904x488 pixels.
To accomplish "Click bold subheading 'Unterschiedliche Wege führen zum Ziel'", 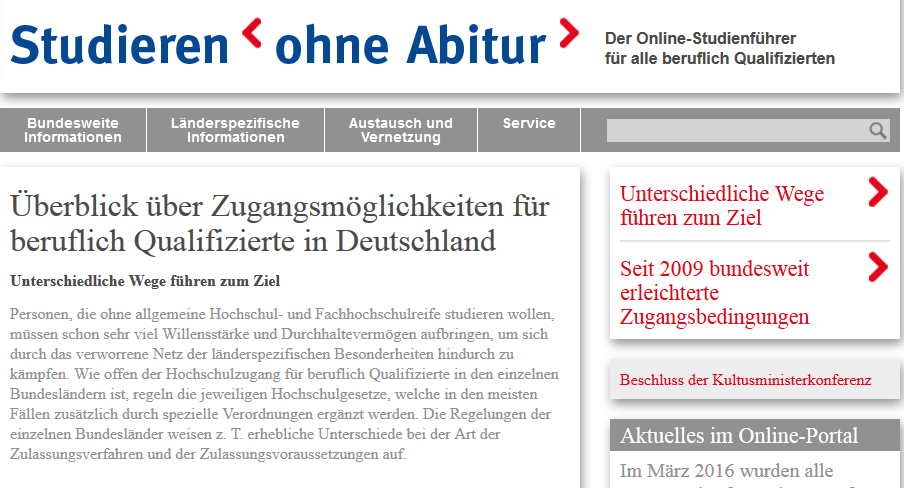I will 145,280.
